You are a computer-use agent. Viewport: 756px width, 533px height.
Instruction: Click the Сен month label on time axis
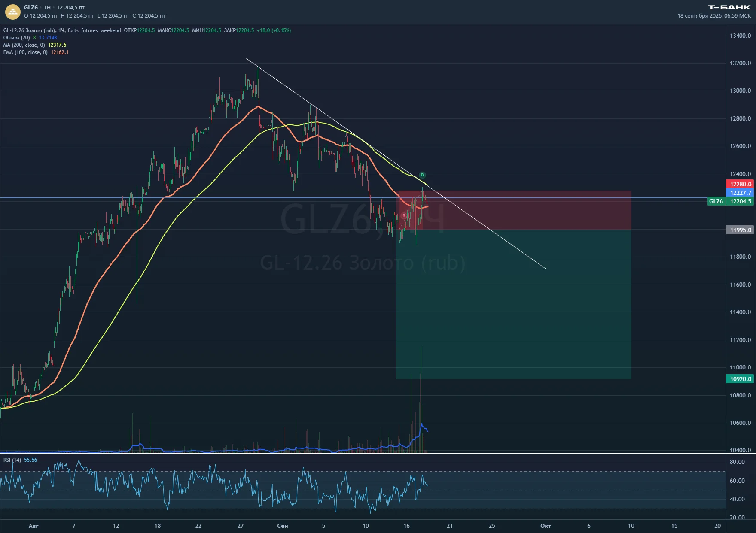click(283, 526)
